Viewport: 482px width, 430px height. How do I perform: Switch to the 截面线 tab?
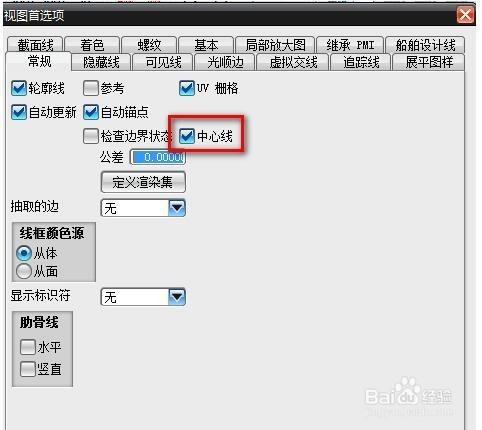tap(35, 45)
